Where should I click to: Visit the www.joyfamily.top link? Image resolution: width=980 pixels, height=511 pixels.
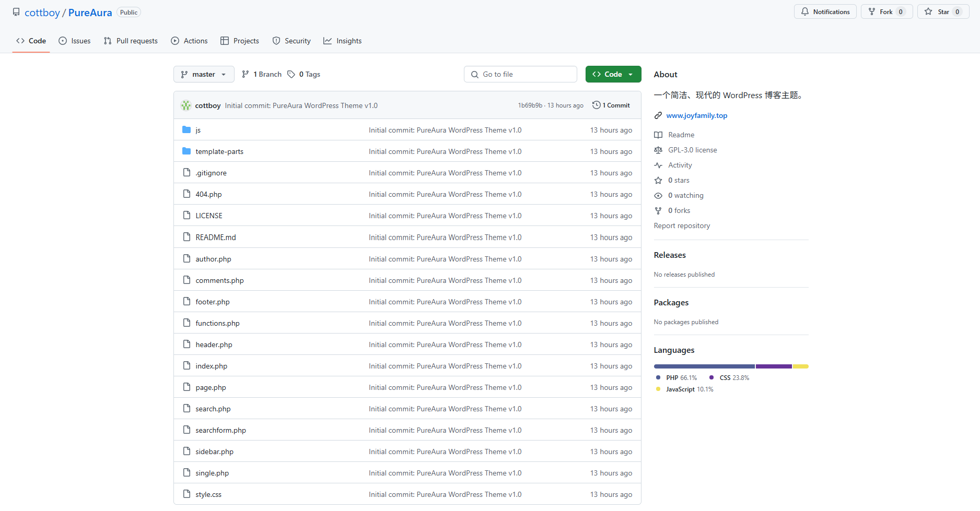pos(697,115)
